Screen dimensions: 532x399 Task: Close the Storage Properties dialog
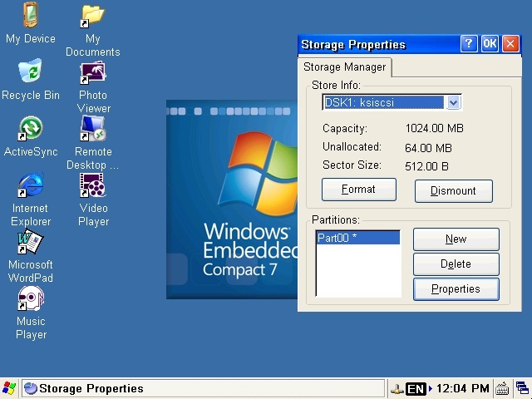[x=510, y=43]
